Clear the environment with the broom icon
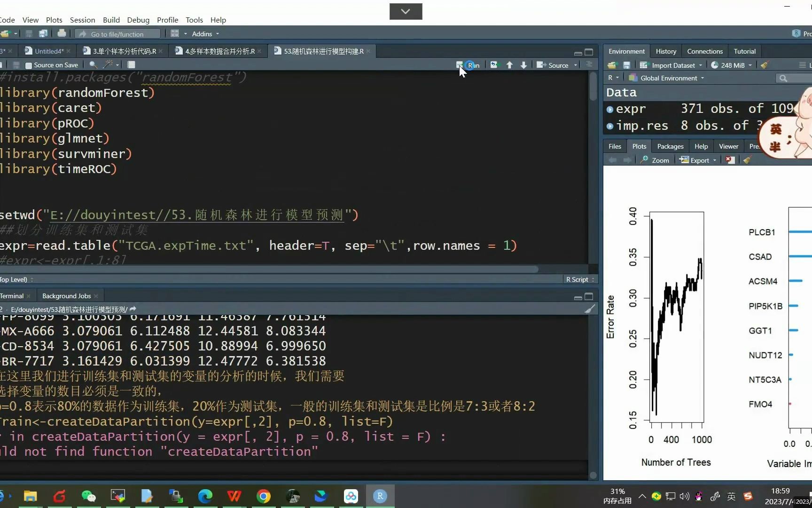 765,65
